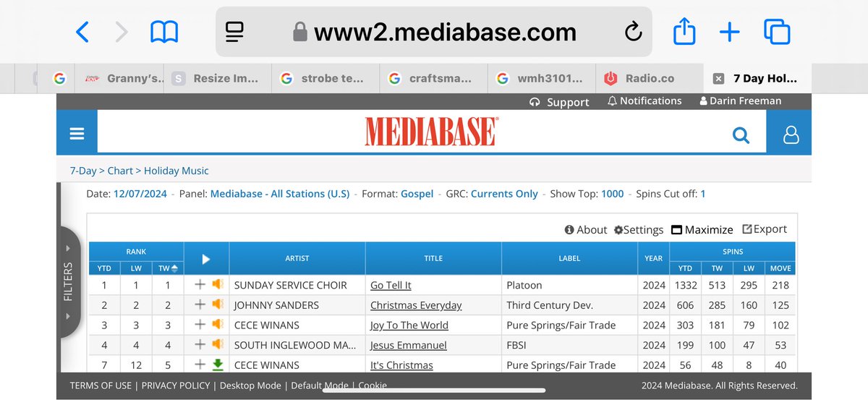Viewport: 868px width, 400px height.
Task: Add Joy To The World with plus icon
Action: click(x=200, y=325)
